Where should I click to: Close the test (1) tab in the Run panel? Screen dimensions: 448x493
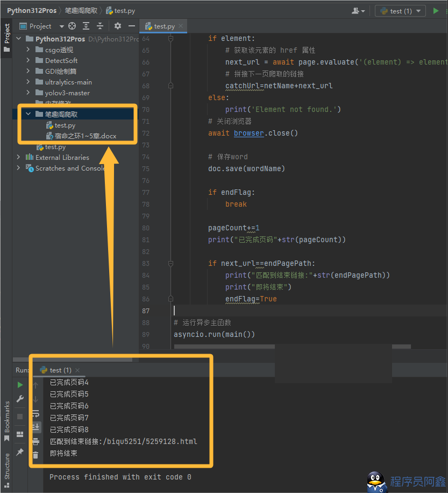pyautogui.click(x=77, y=370)
